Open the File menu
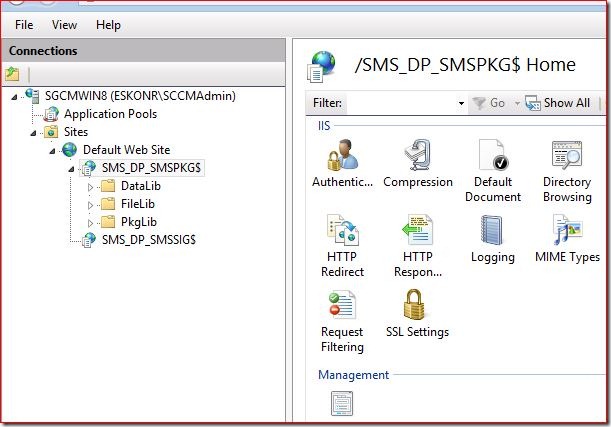 click(x=24, y=24)
